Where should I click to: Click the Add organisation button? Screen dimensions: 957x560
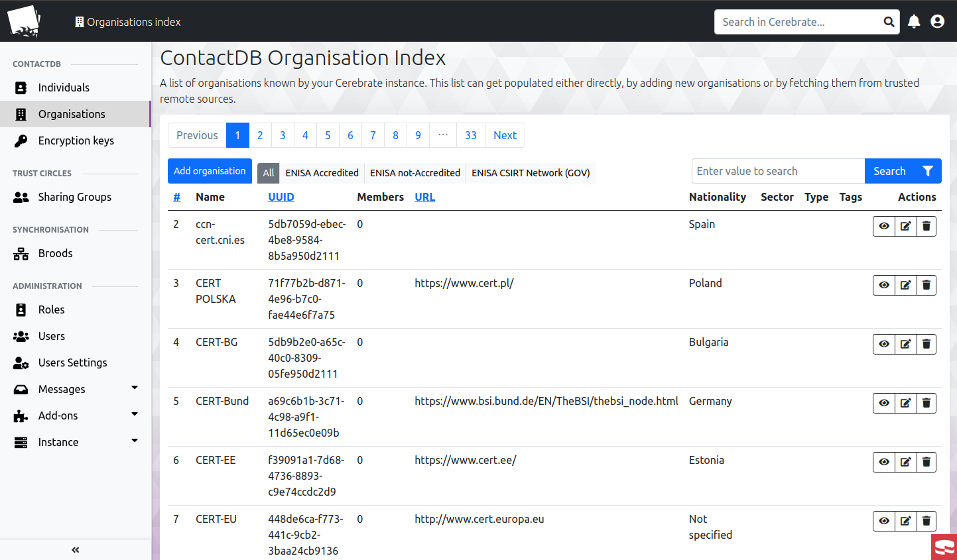[x=210, y=171]
